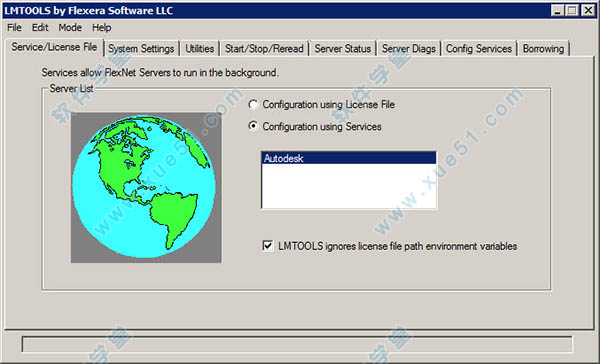Minimize the LMTOOLS window

coord(558,10)
